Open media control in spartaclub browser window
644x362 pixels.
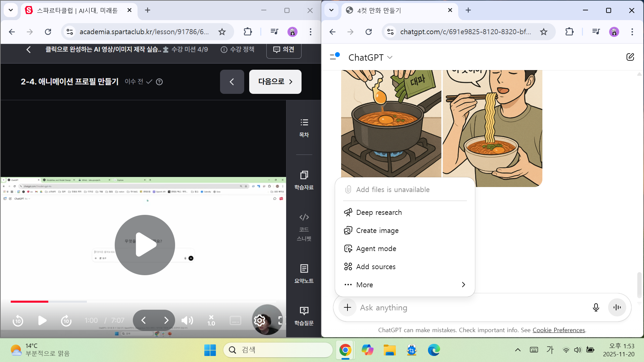(x=274, y=32)
